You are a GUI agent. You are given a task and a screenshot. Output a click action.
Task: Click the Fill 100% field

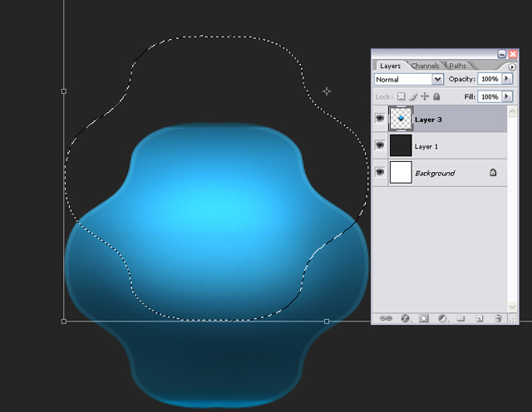tap(490, 96)
